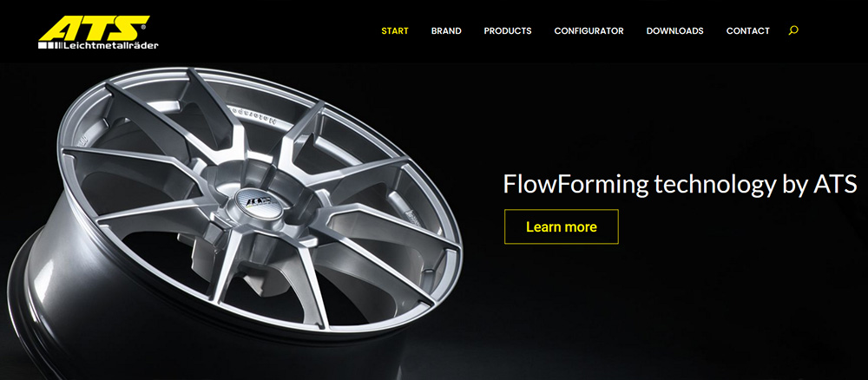Click the white stripe blocks beside Leichtmetallräder
Viewport: 868px width, 380px height.
point(50,45)
